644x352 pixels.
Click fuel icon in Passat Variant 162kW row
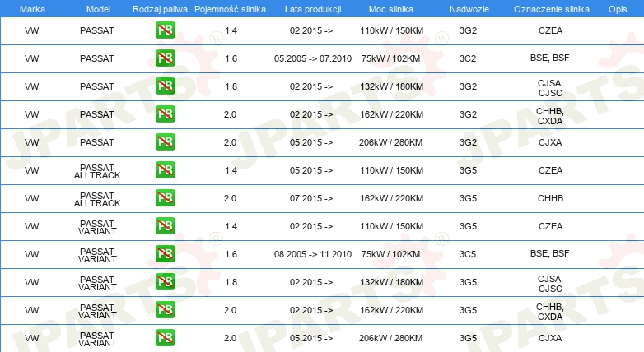165,309
